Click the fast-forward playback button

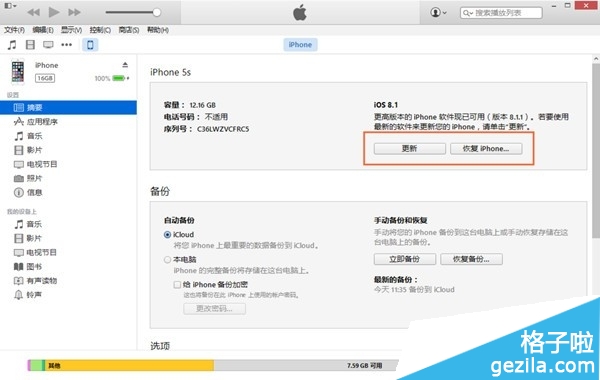[x=74, y=12]
